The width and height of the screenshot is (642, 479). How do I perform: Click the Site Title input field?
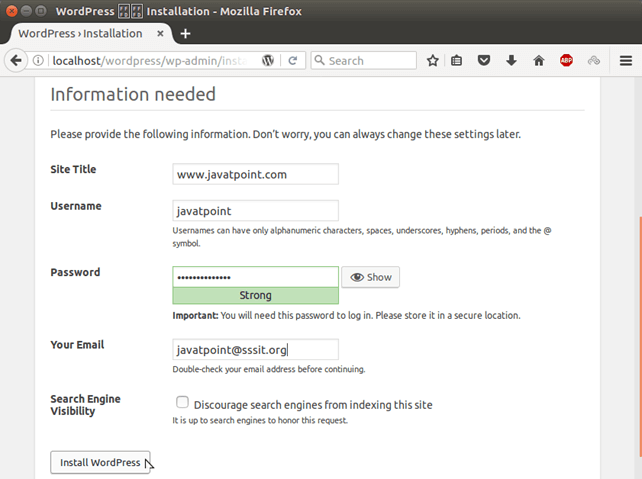coord(255,174)
